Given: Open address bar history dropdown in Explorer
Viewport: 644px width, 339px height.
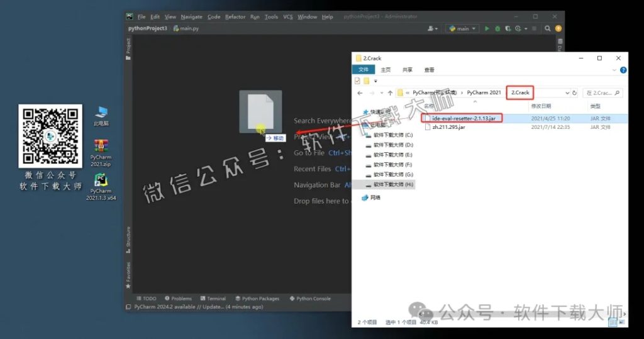Looking at the screenshot, I should pyautogui.click(x=567, y=93).
